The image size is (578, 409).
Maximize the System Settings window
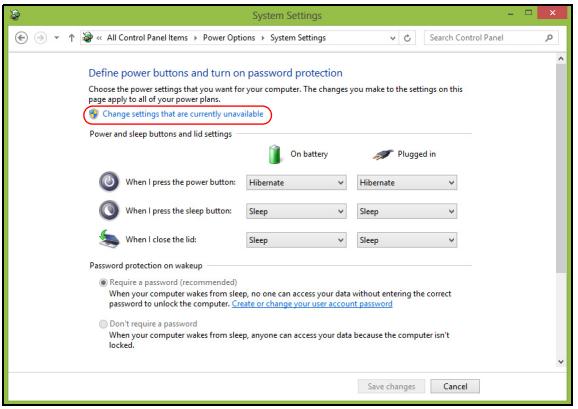[528, 13]
